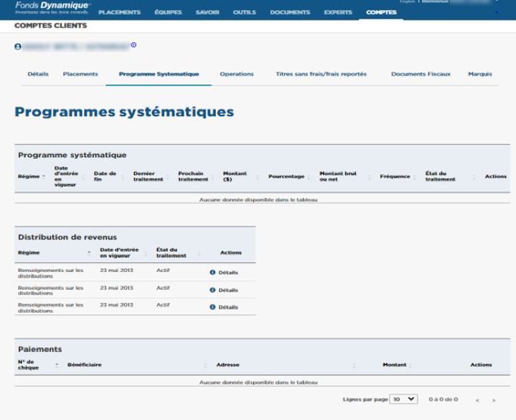516x420 pixels.
Task: Go to previous page arrow
Action: pos(477,400)
